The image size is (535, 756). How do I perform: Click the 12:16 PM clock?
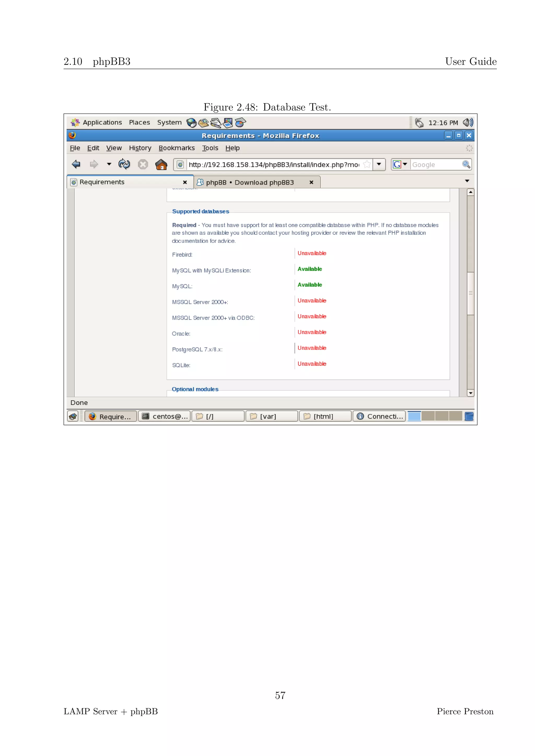tap(443, 123)
